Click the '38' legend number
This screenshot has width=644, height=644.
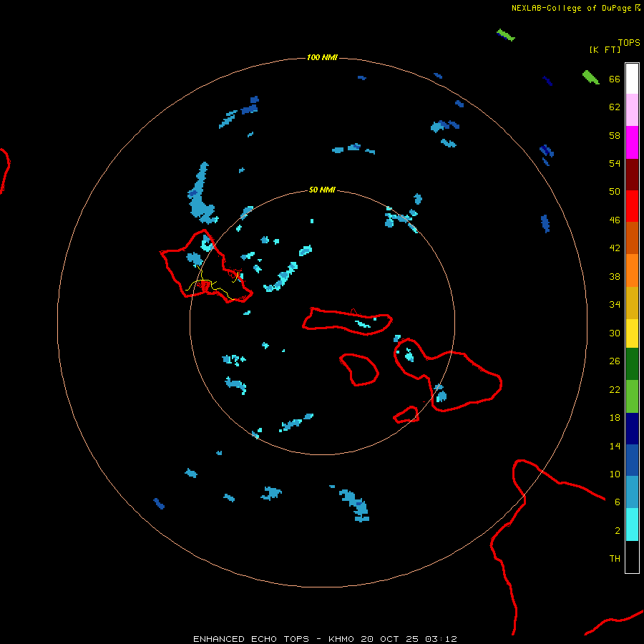615,276
